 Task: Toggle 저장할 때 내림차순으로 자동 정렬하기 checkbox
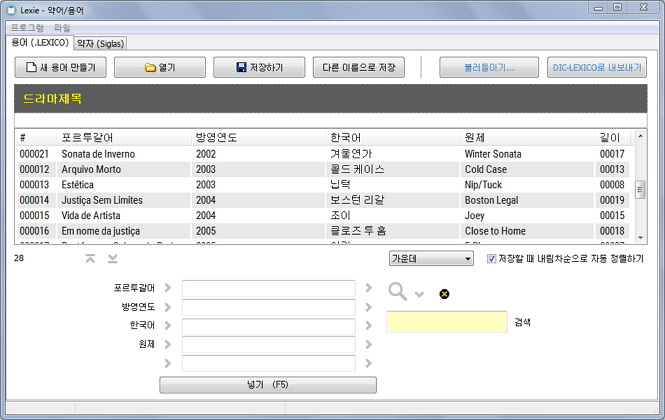491,258
